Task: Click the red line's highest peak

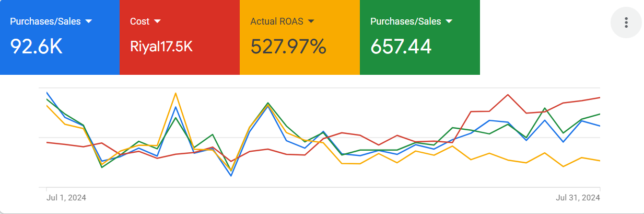Action: [508, 95]
